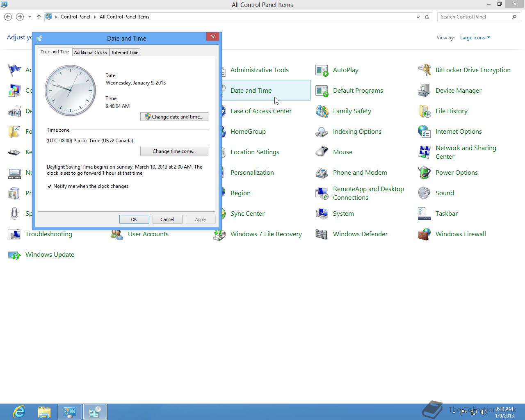Click Control Panel in the breadcrumb
The height and width of the screenshot is (420, 525).
point(75,17)
